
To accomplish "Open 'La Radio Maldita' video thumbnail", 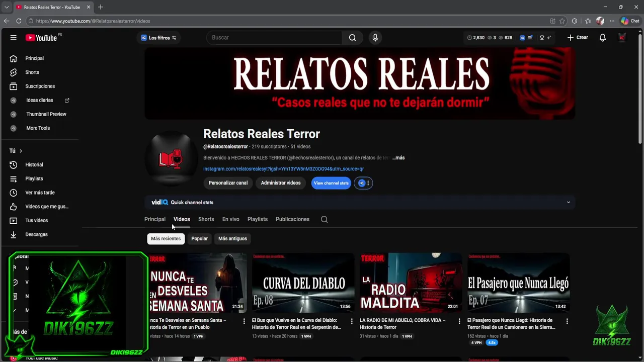I will pyautogui.click(x=411, y=282).
